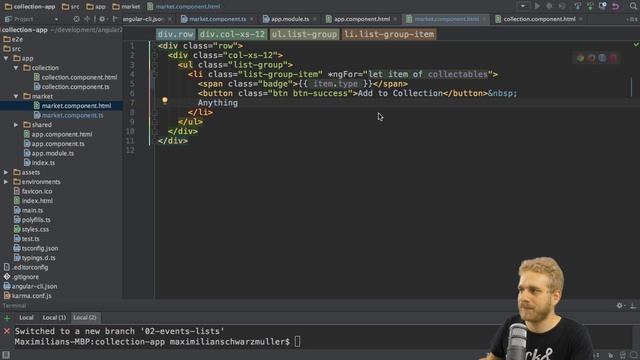This screenshot has height=360, width=640.
Task: Click the undo/revert arrow icon in top toolbar
Action: pos(616,6)
